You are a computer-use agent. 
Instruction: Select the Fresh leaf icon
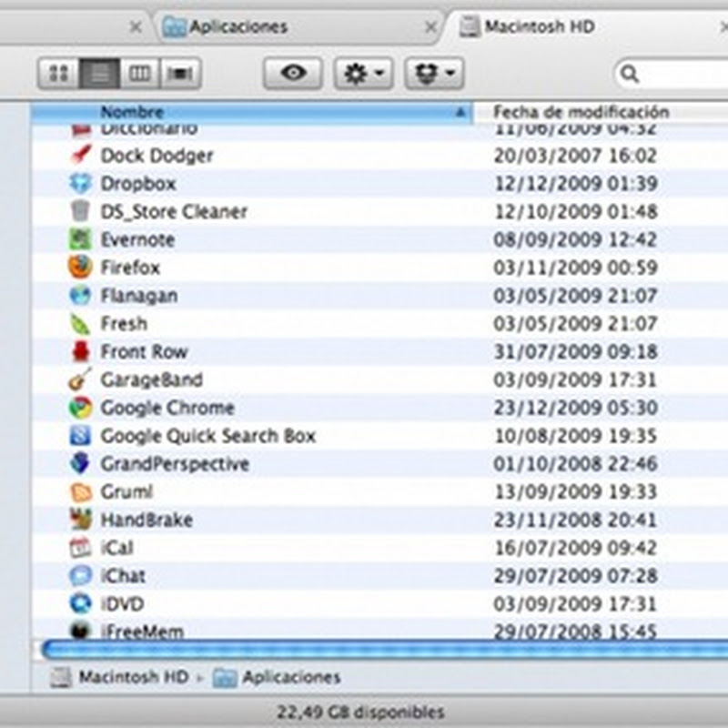coord(80,324)
